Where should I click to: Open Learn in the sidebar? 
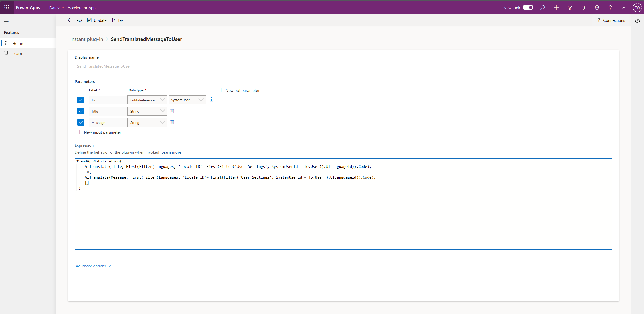click(28, 53)
